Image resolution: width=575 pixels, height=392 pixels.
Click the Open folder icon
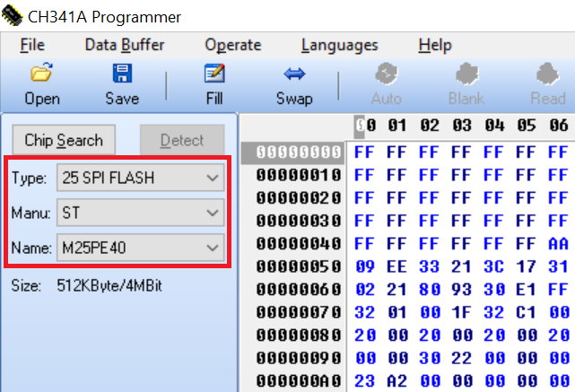tap(41, 74)
